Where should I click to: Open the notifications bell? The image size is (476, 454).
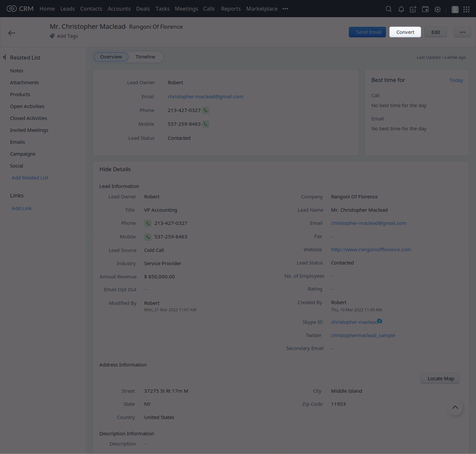pyautogui.click(x=401, y=9)
